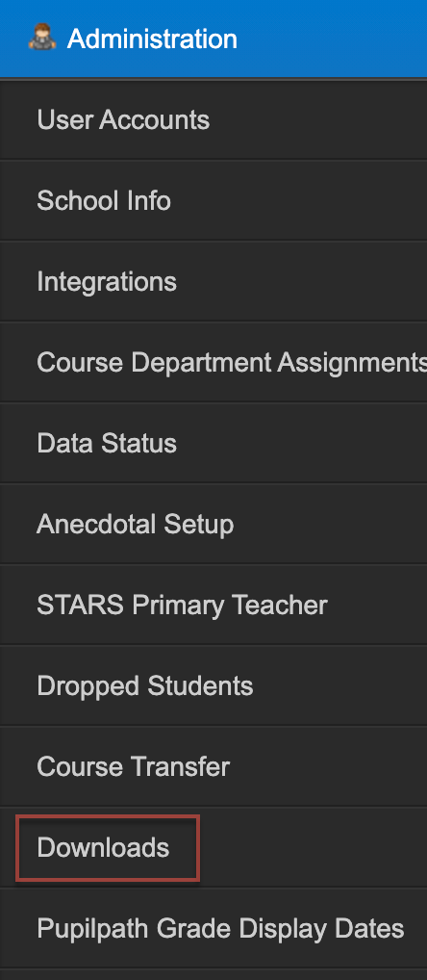The image size is (427, 980).
Task: Click the Course Transfer menu row
Action: [213, 766]
